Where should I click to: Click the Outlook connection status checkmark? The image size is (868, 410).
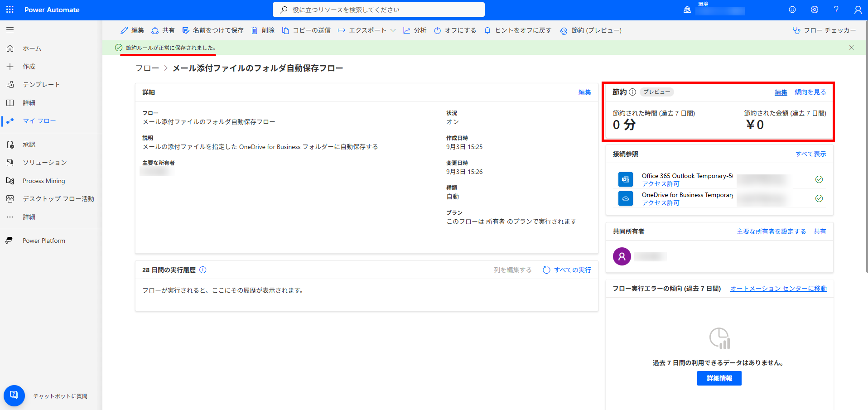(x=819, y=179)
